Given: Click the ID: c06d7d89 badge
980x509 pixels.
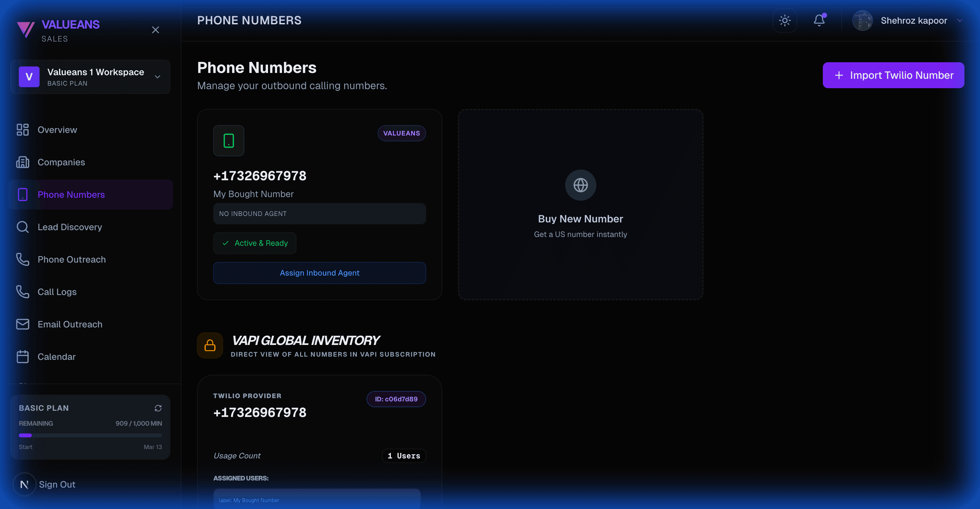Looking at the screenshot, I should (x=396, y=399).
